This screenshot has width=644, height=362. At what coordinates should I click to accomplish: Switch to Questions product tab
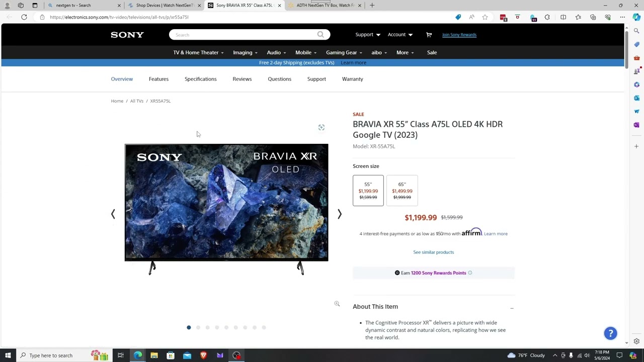[279, 79]
